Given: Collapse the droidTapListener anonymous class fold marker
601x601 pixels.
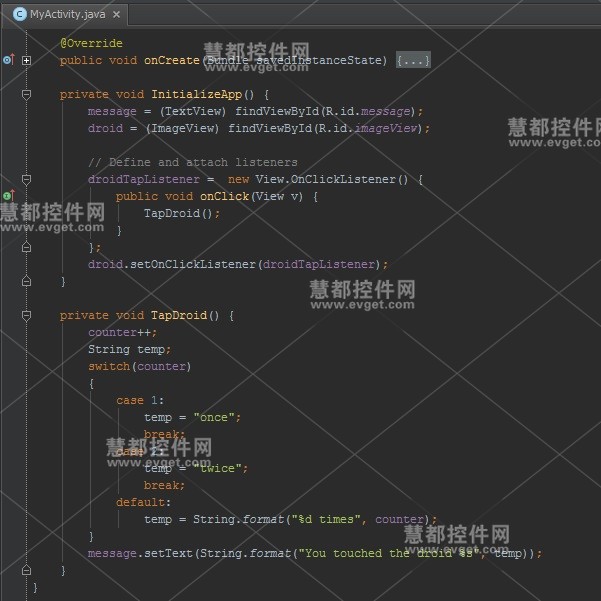Looking at the screenshot, I should pyautogui.click(x=26, y=179).
